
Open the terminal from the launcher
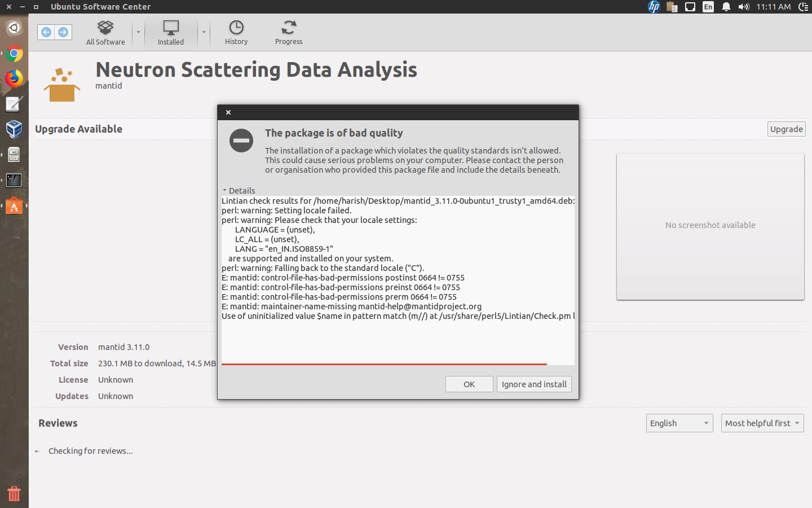tap(14, 180)
